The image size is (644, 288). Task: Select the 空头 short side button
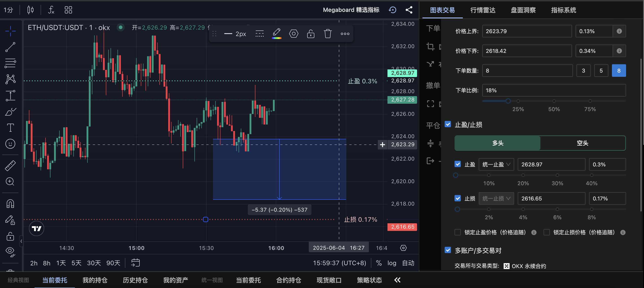(582, 143)
